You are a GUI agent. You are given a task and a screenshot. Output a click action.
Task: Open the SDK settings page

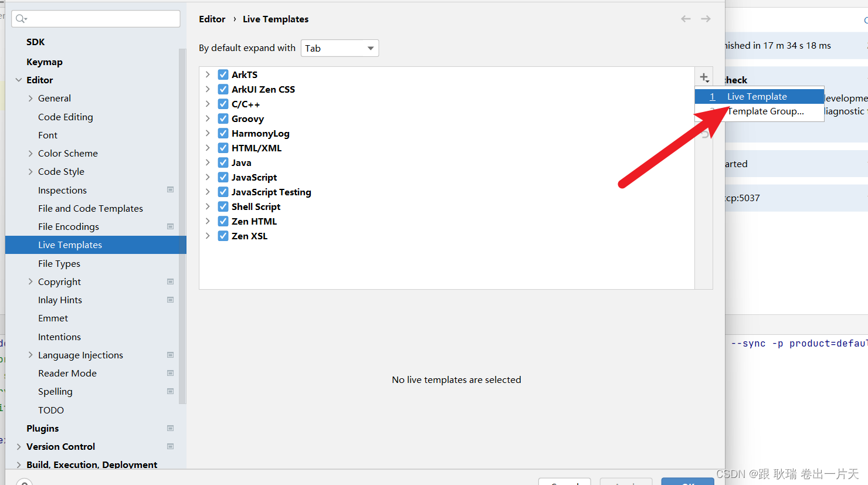36,42
